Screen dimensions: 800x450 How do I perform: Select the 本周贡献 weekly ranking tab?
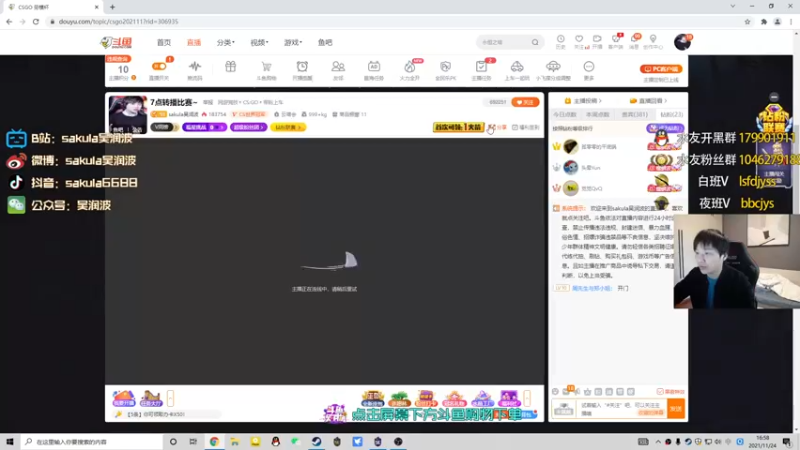click(597, 115)
